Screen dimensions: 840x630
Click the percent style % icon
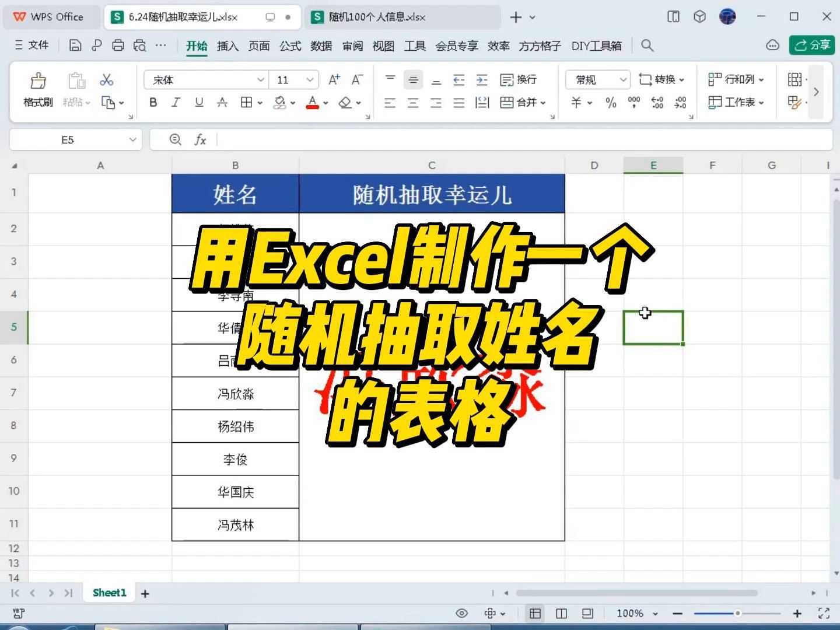click(x=610, y=103)
